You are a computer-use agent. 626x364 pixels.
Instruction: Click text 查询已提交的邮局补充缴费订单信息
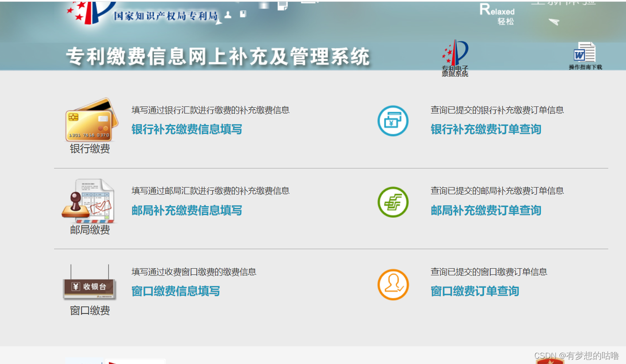click(x=497, y=191)
